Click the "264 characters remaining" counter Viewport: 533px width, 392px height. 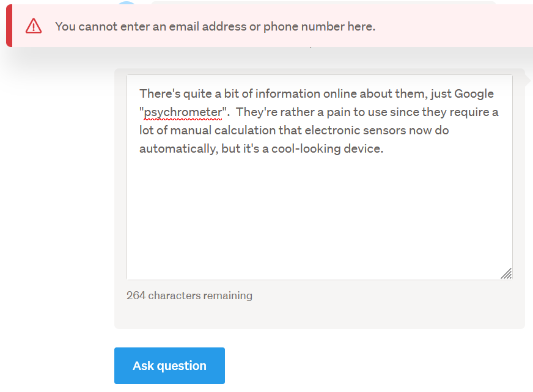[x=189, y=296]
